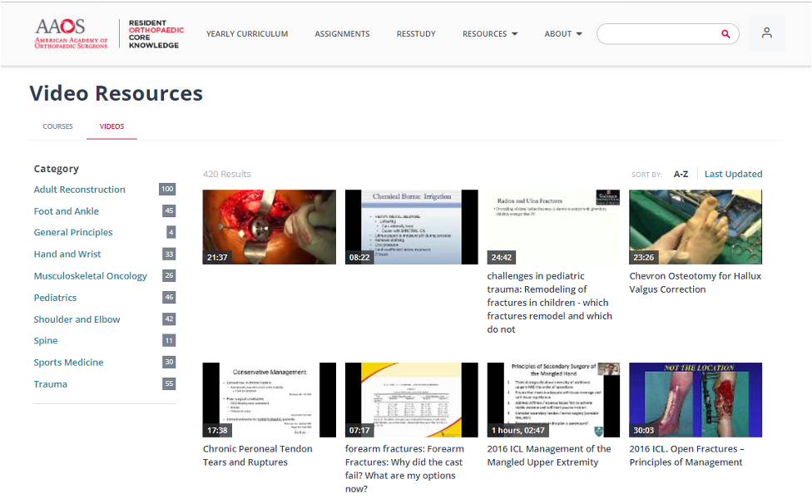
Task: Filter by Adult Reconstruction category
Action: [x=80, y=190]
